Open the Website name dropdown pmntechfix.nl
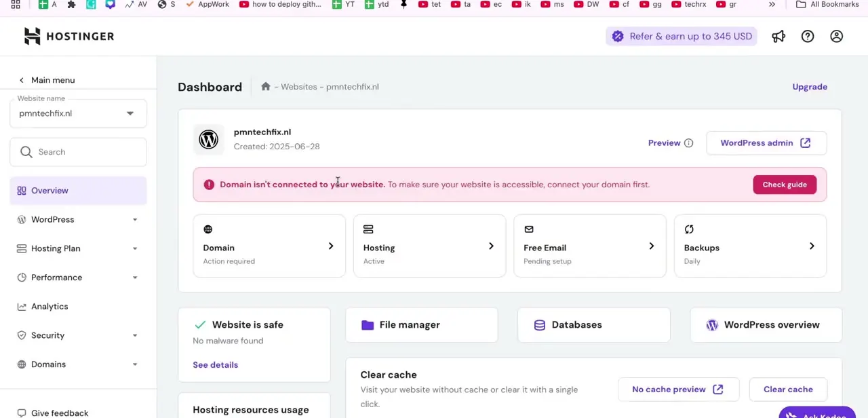 click(78, 113)
